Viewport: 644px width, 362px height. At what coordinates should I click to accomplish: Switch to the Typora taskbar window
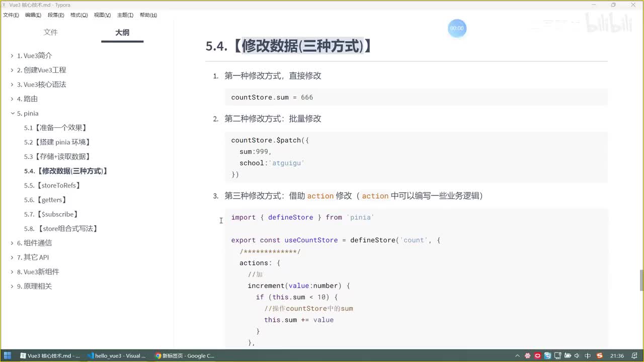tap(50, 355)
